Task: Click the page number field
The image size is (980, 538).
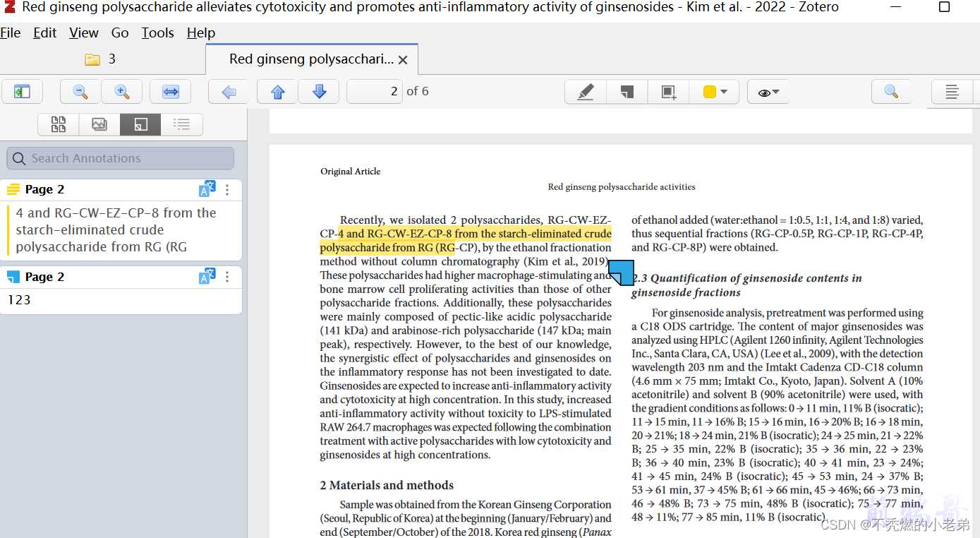Action: 375,92
